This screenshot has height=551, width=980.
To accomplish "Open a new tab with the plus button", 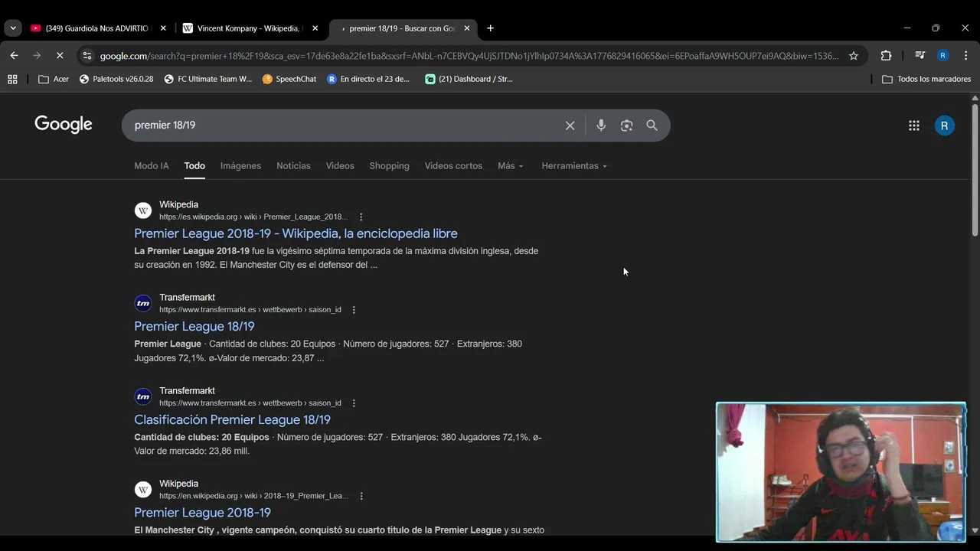I will coord(490,28).
